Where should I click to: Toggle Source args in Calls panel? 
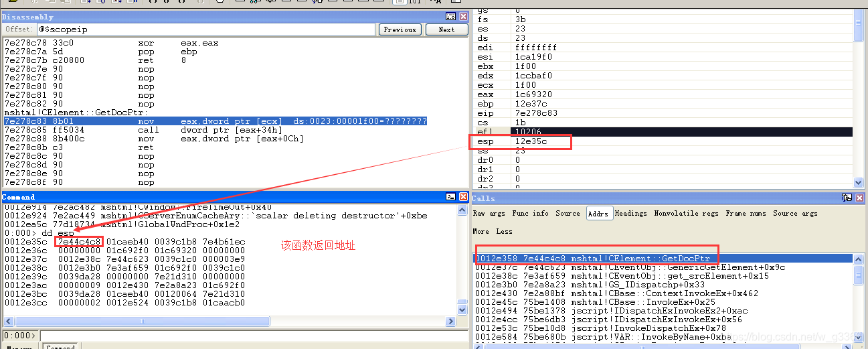point(795,213)
